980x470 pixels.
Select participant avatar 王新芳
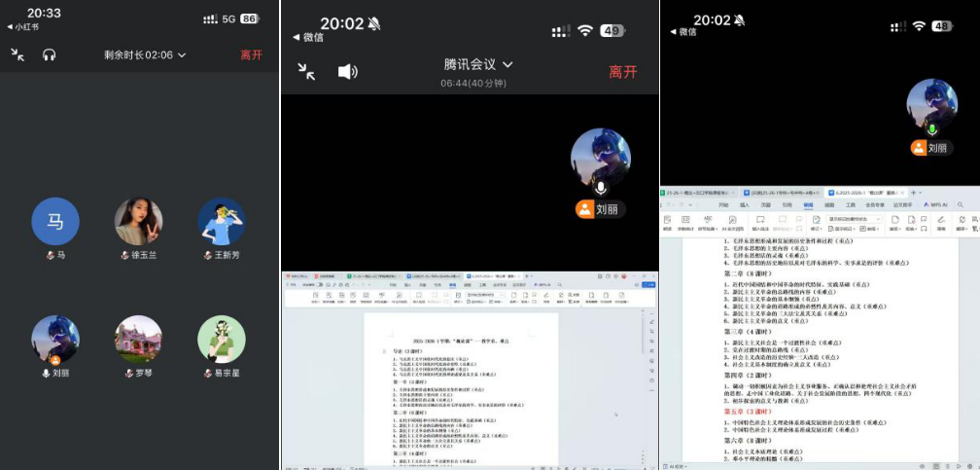(x=222, y=222)
